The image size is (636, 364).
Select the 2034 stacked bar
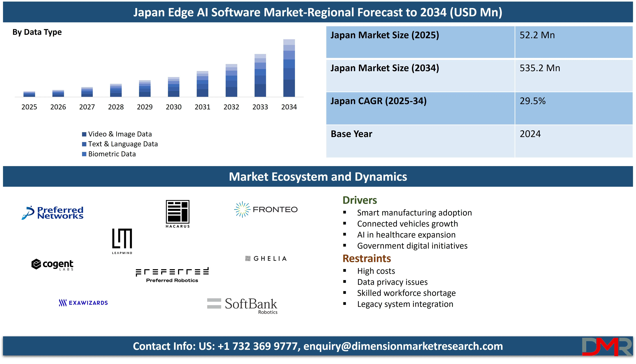click(289, 68)
